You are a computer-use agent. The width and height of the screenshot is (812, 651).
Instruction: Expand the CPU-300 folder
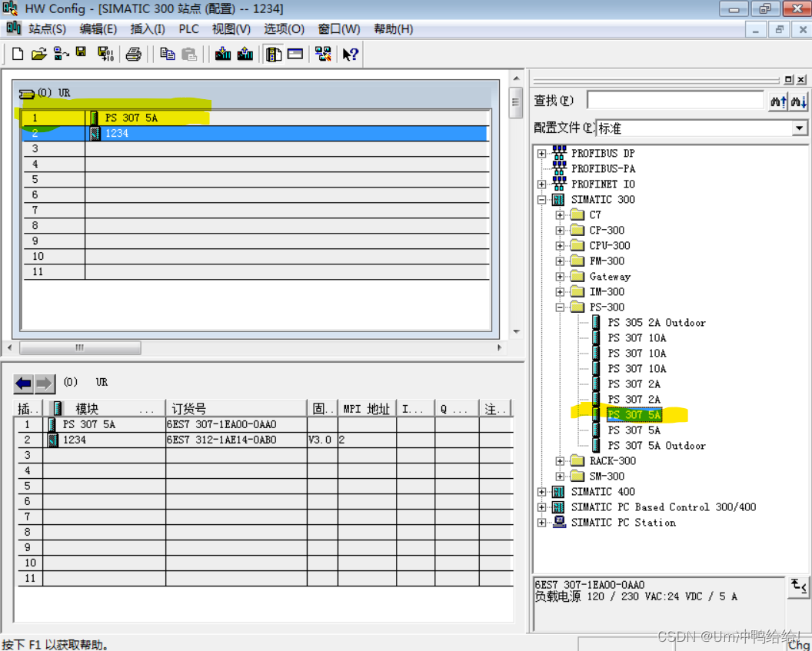[x=560, y=246]
